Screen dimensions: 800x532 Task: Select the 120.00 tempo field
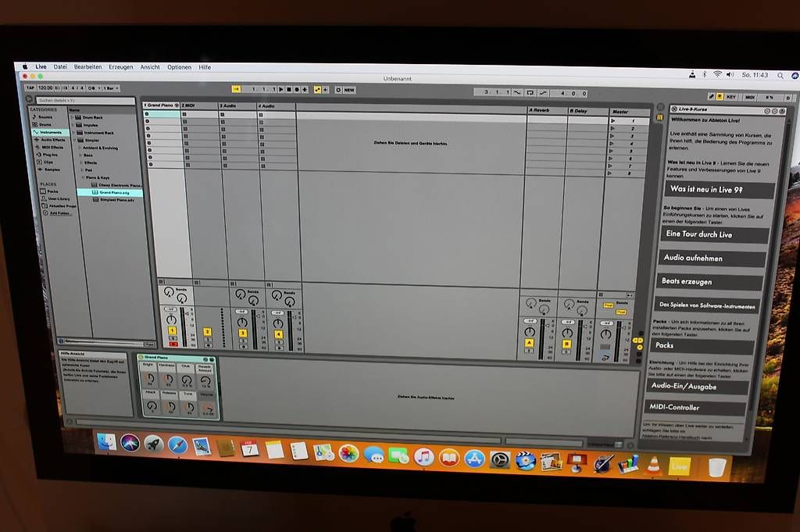(x=45, y=87)
